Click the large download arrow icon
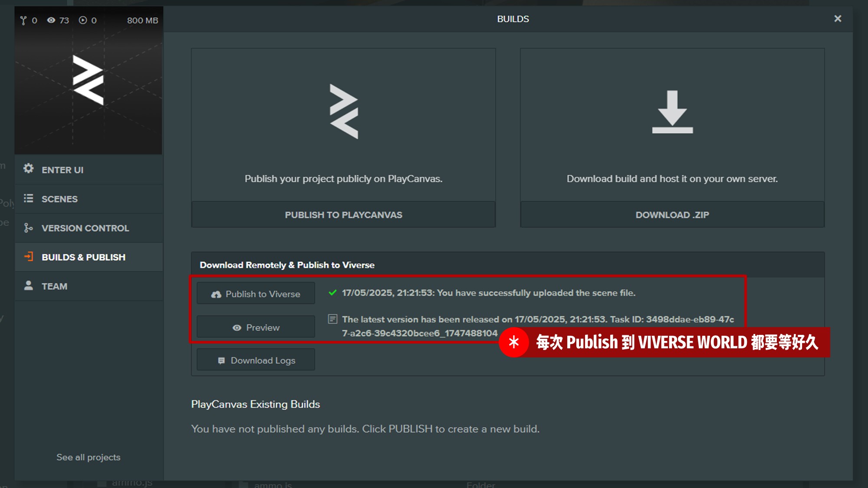This screenshot has width=868, height=488. pyautogui.click(x=672, y=112)
